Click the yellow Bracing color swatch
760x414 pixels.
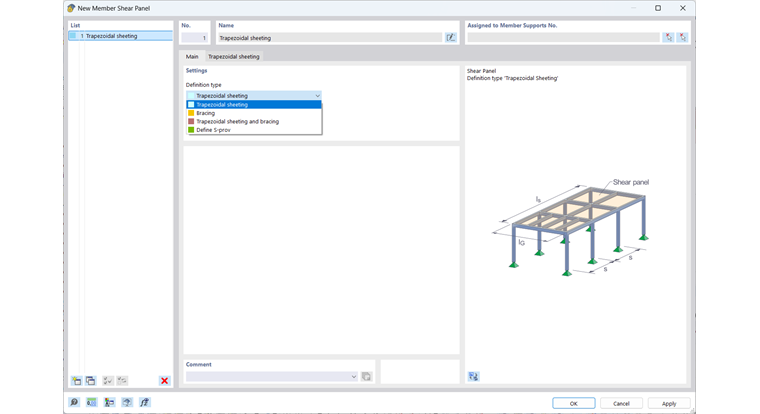[x=191, y=113]
